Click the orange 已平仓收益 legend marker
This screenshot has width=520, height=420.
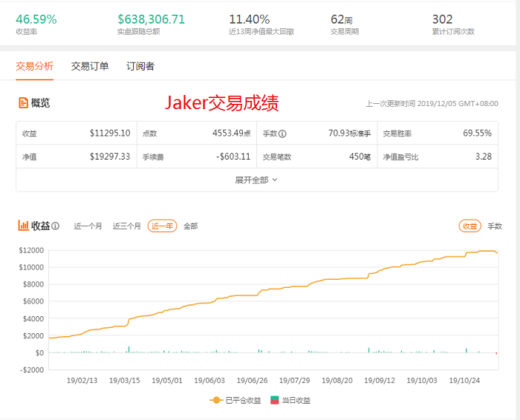pos(216,400)
